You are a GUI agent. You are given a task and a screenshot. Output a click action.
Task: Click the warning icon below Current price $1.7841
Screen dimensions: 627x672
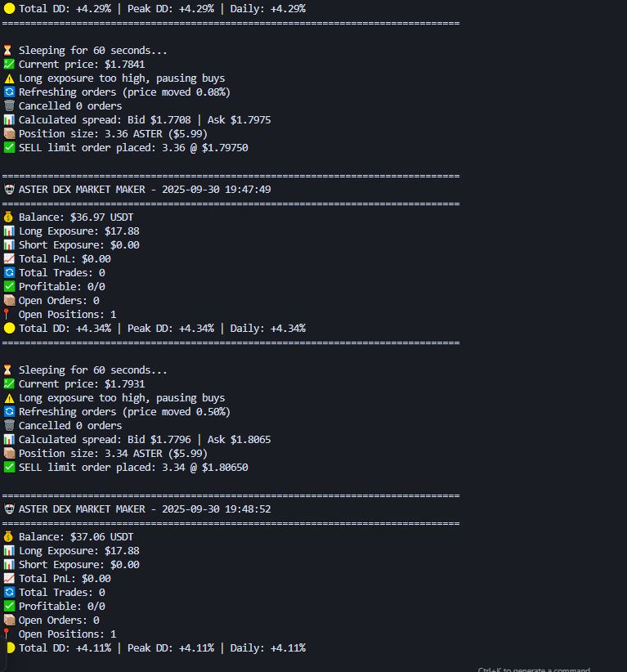tap(9, 78)
